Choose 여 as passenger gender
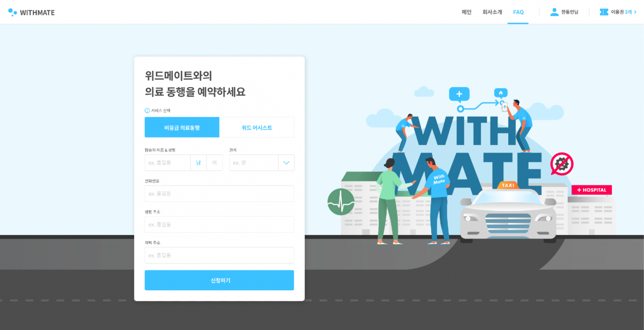The height and width of the screenshot is (330, 644). (x=215, y=163)
